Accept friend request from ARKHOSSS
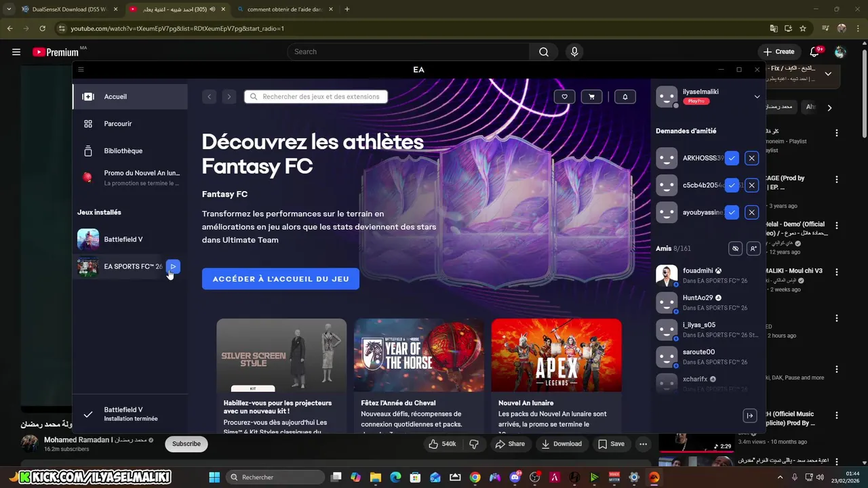Screen dimensions: 868x488 (732, 158)
